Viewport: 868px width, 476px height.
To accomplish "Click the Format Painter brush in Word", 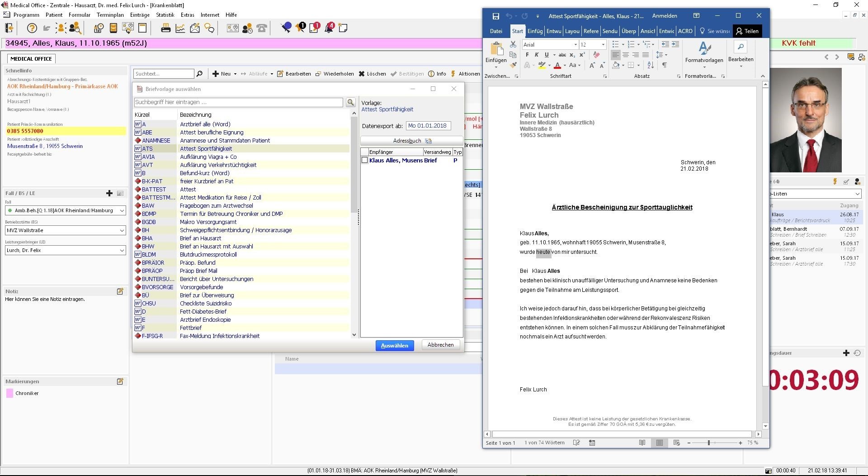I will [513, 65].
